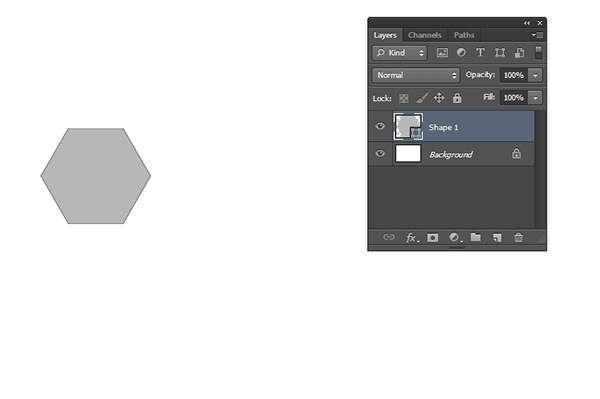Open the Fill slider arrow
This screenshot has width=600, height=399.
(535, 98)
